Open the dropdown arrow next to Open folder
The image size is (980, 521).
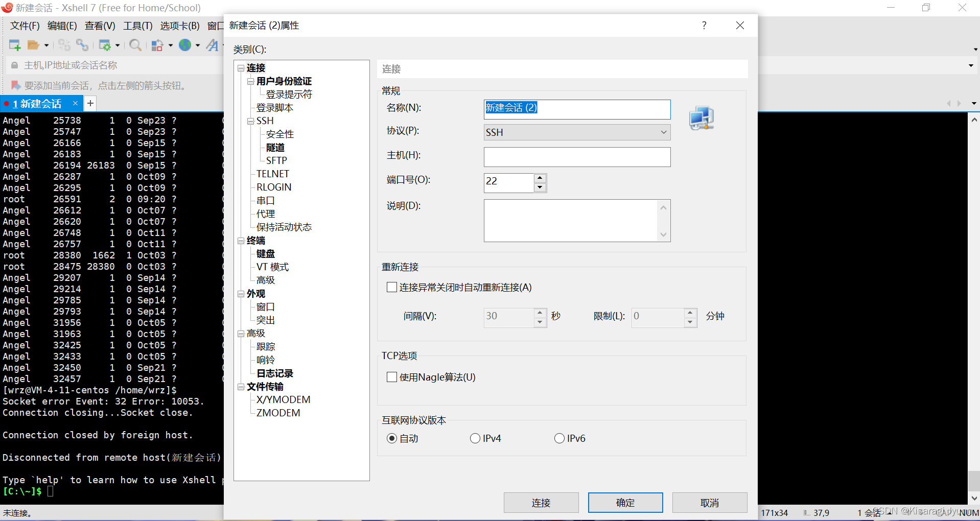(46, 45)
